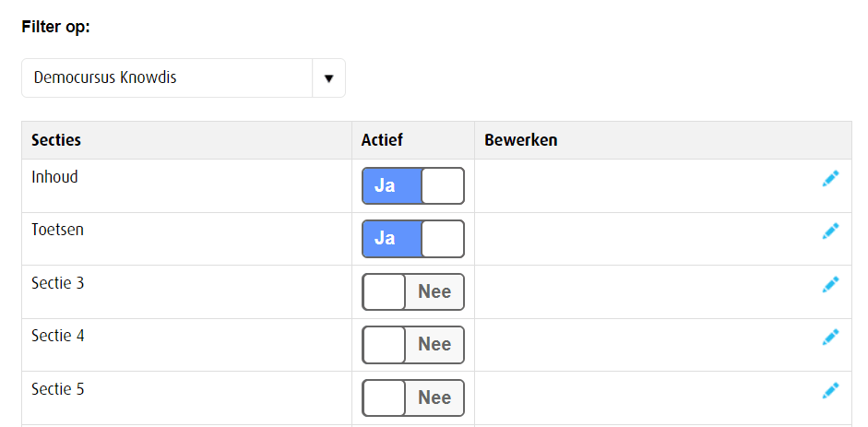This screenshot has width=868, height=427.
Task: Edit Sectie 5 using its pencil icon
Action: [x=830, y=390]
